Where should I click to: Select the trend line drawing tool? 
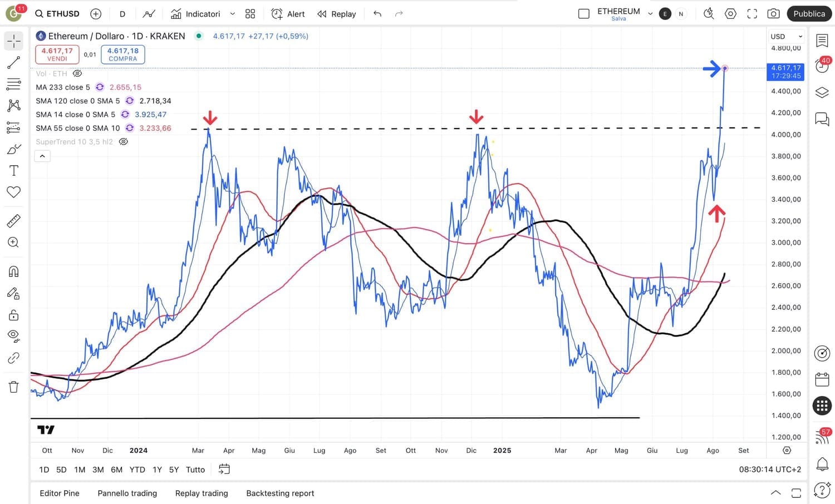click(x=14, y=63)
